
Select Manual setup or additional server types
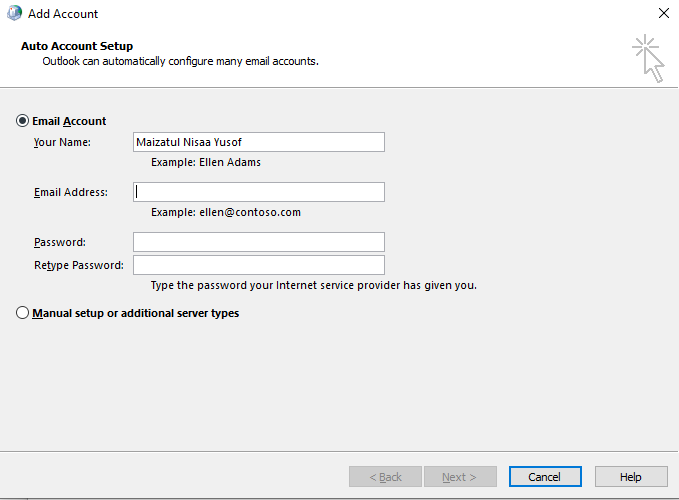coord(23,313)
